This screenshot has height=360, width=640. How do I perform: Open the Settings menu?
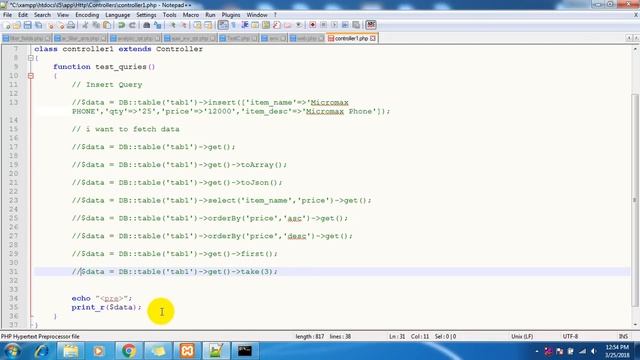point(146,15)
